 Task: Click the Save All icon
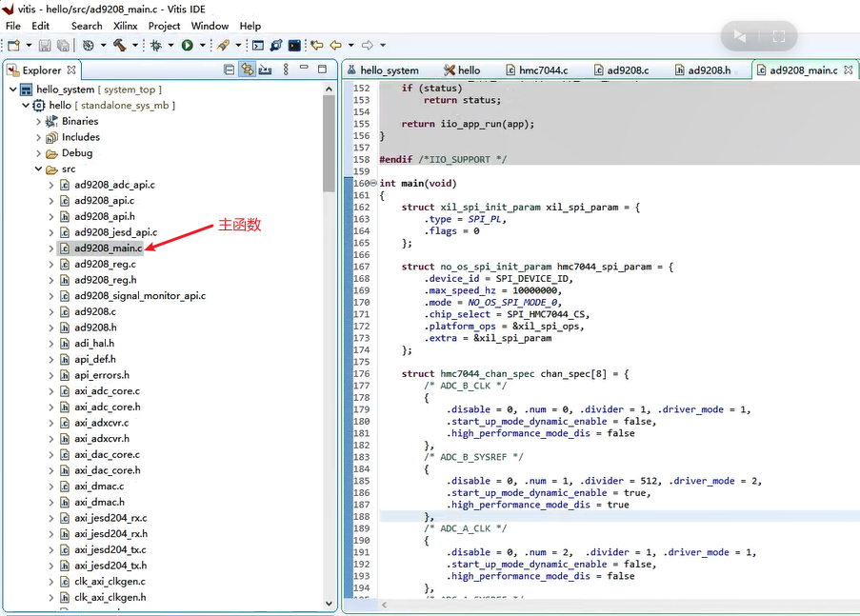coord(63,46)
